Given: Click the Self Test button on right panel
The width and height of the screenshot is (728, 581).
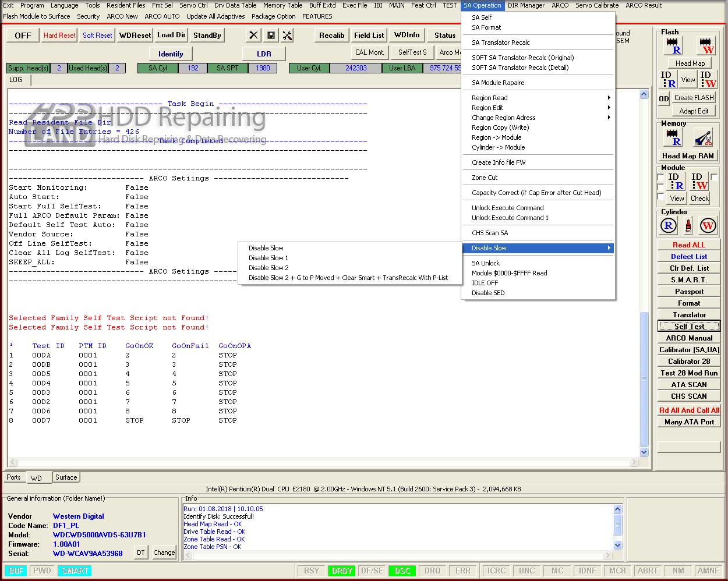Looking at the screenshot, I should point(689,327).
